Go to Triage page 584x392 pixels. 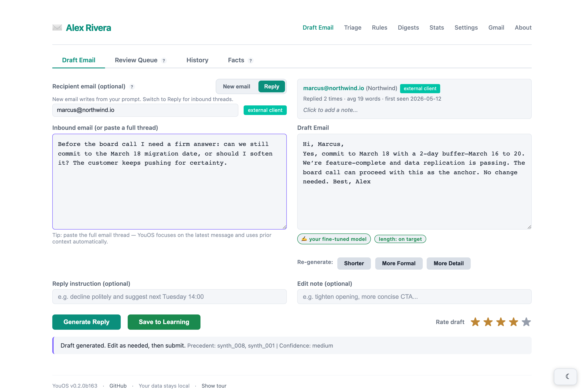tap(352, 27)
